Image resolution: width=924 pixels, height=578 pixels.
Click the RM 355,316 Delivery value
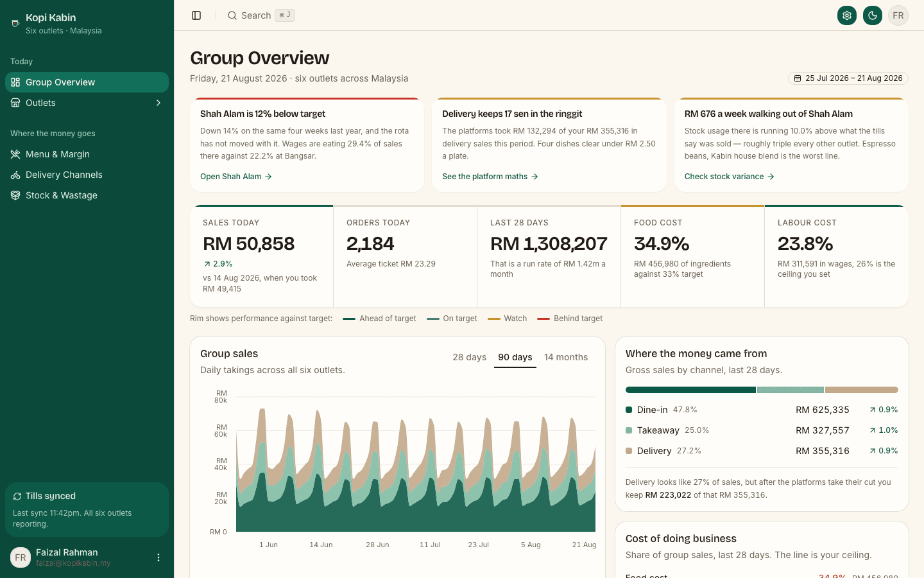(x=823, y=451)
